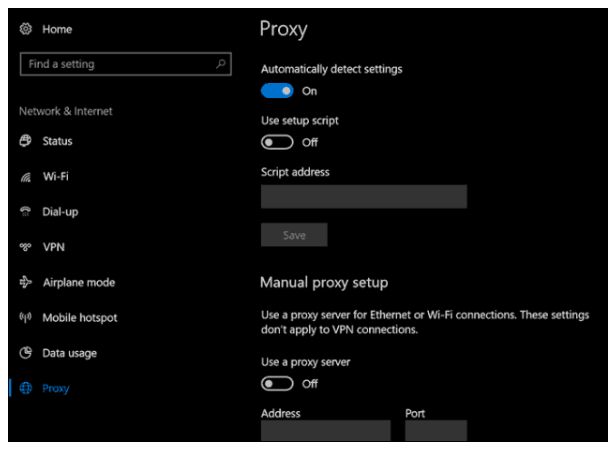Turn off Automatically detect settings
The width and height of the screenshot is (615, 458).
coord(277,91)
